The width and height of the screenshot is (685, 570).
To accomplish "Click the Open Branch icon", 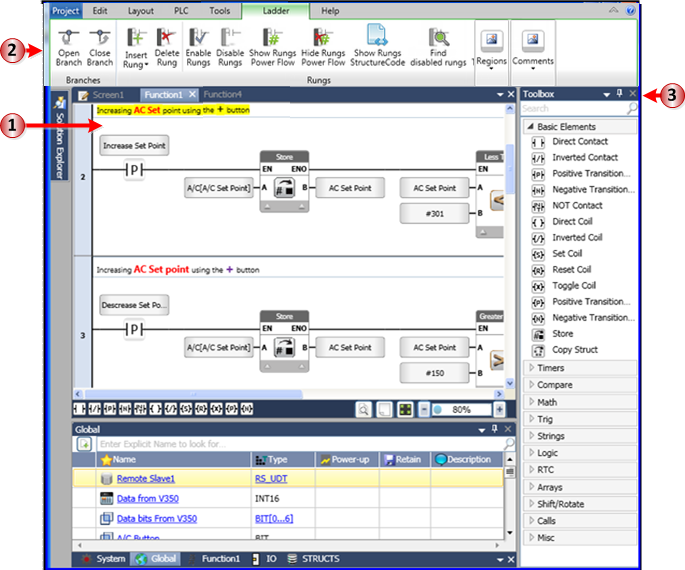I will [x=69, y=40].
